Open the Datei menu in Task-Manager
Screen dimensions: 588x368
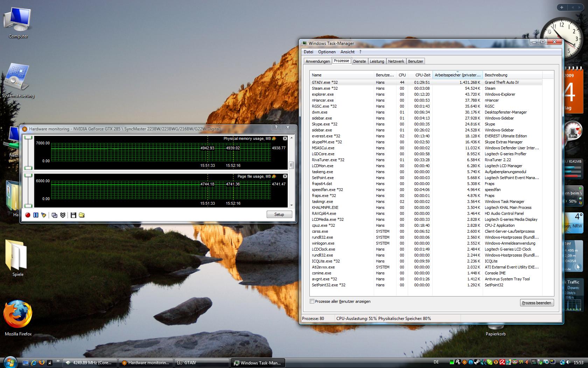pyautogui.click(x=308, y=52)
